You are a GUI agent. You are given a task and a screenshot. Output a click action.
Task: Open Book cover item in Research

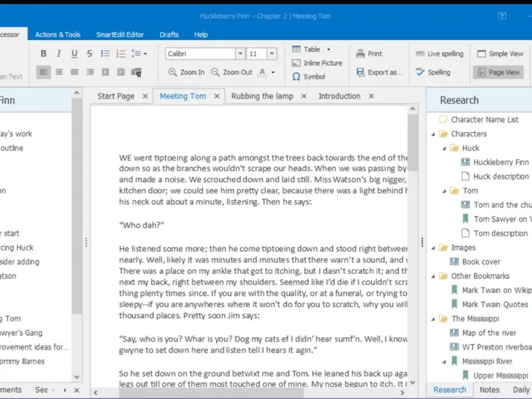[x=481, y=262]
